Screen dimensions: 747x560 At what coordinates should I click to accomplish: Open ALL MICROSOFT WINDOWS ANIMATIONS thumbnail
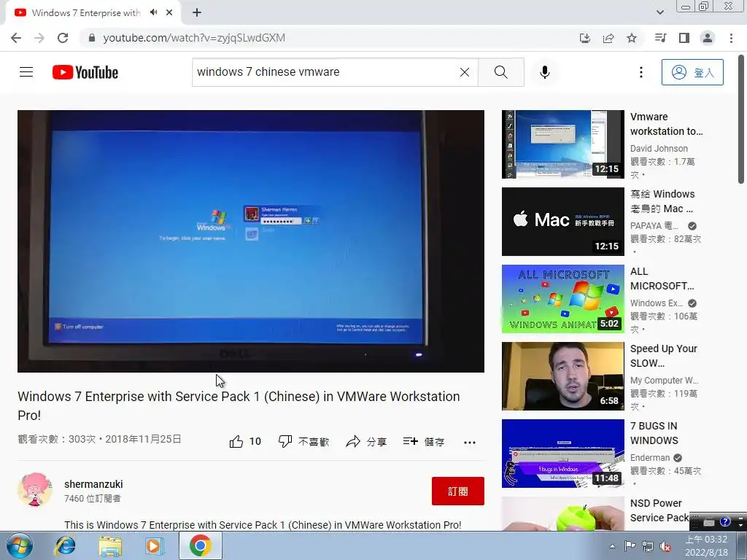coord(562,298)
